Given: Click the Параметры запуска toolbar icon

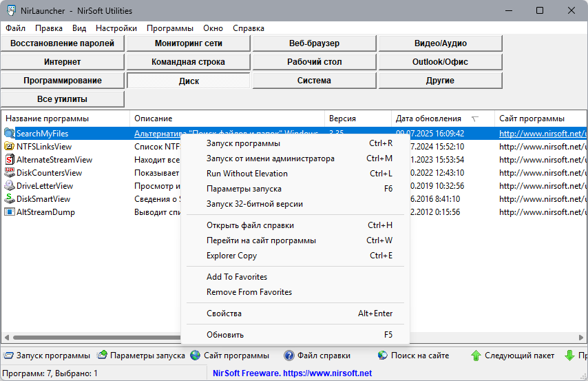Looking at the screenshot, I should pos(102,355).
